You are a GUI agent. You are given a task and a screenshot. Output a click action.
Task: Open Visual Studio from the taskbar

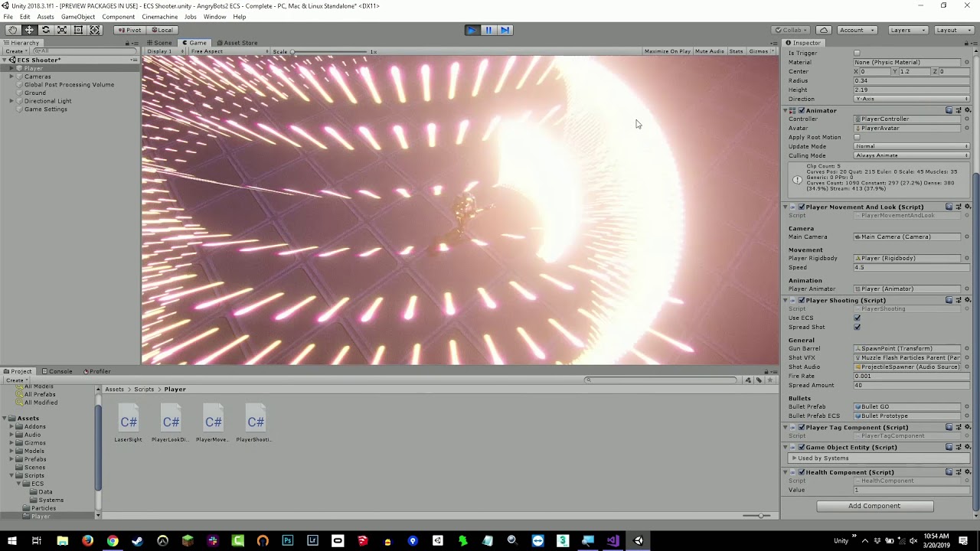pos(612,541)
